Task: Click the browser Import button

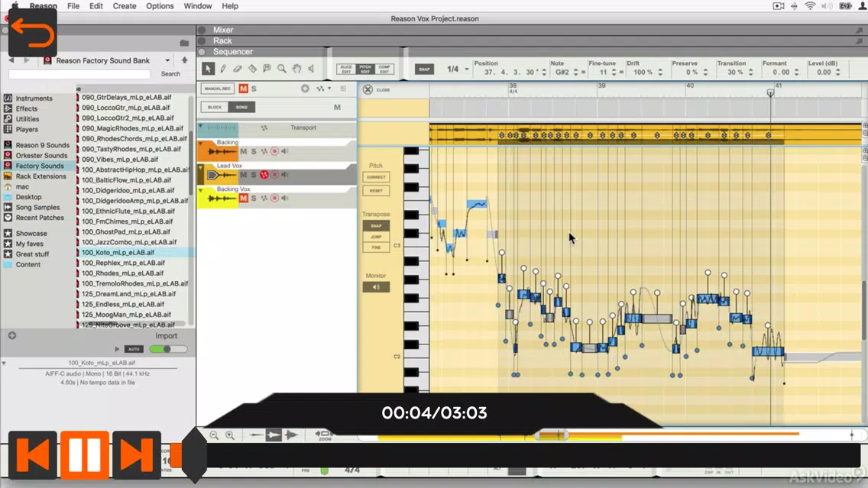Action: pos(166,336)
